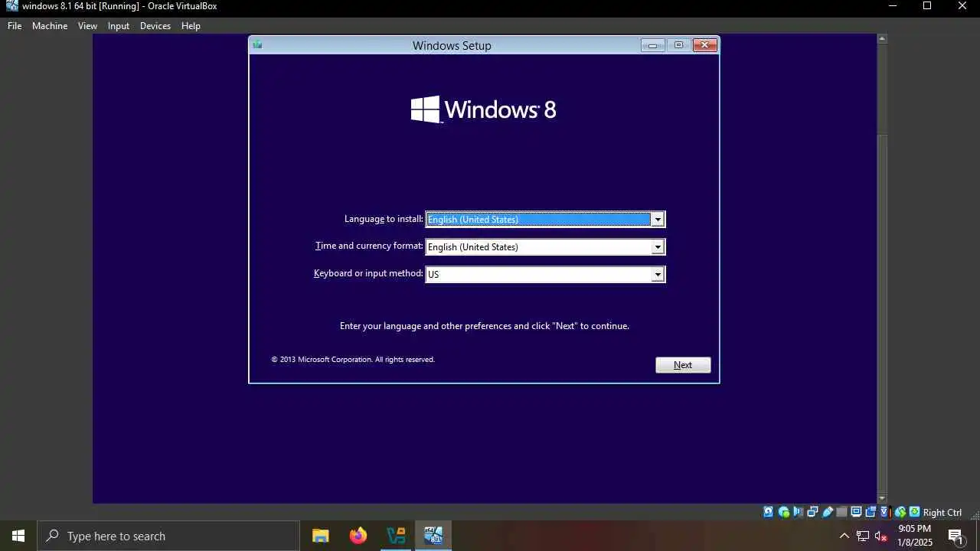The width and height of the screenshot is (980, 551).
Task: Open the Machine menu
Action: 50,26
